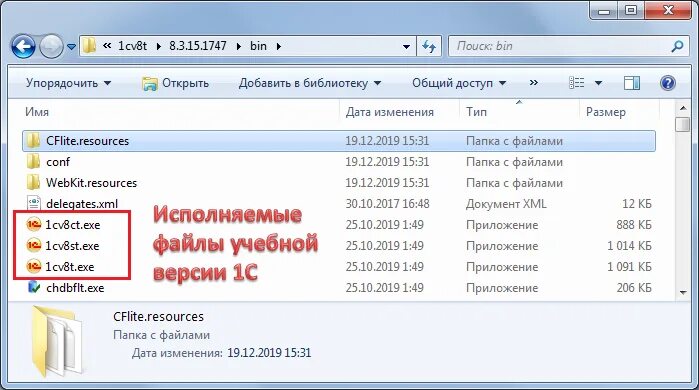Click the chdbflt.exe file name
This screenshot has width=699, height=390.
75,287
